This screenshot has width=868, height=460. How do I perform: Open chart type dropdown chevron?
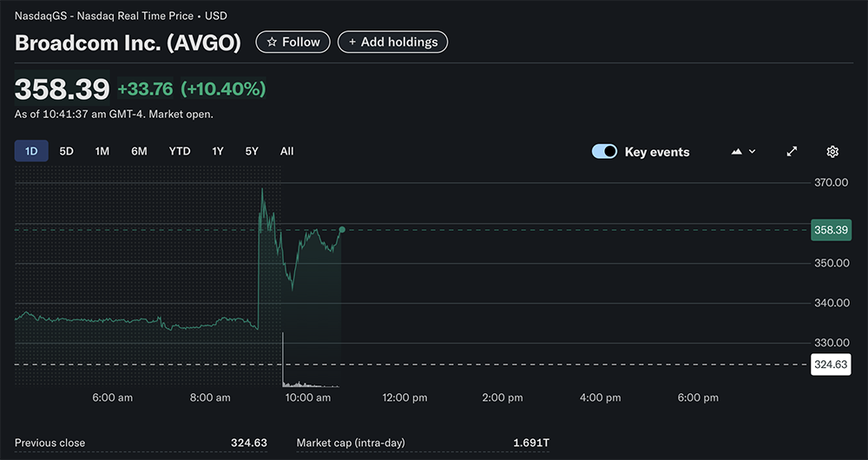click(x=752, y=152)
